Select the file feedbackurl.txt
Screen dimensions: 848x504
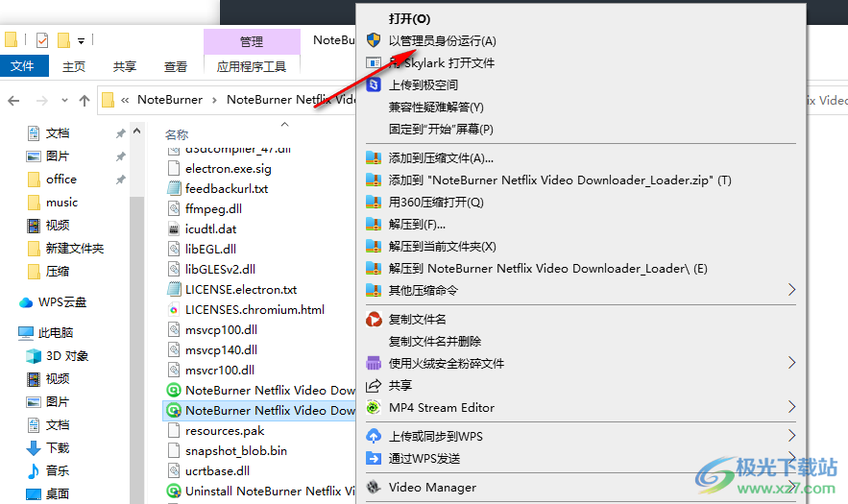(227, 189)
